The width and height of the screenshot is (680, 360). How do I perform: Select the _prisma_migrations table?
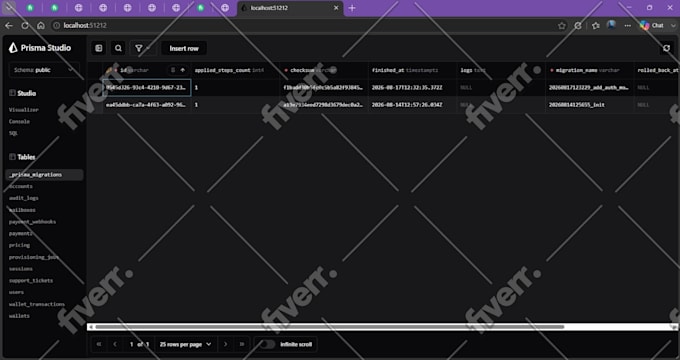[x=44, y=174]
